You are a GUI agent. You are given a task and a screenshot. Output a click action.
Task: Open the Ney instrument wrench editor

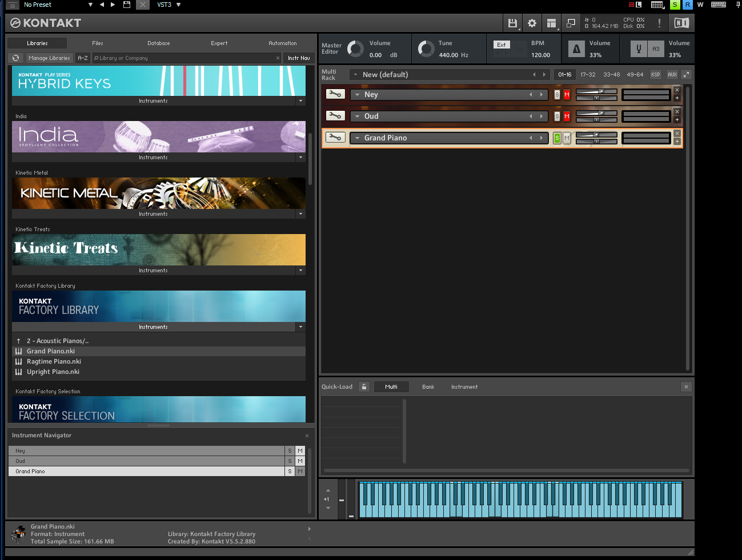click(335, 94)
